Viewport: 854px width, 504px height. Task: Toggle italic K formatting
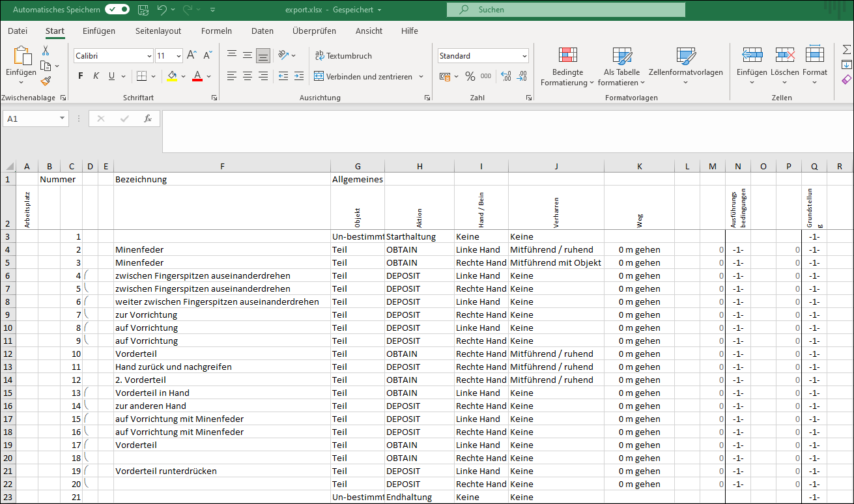(x=96, y=76)
